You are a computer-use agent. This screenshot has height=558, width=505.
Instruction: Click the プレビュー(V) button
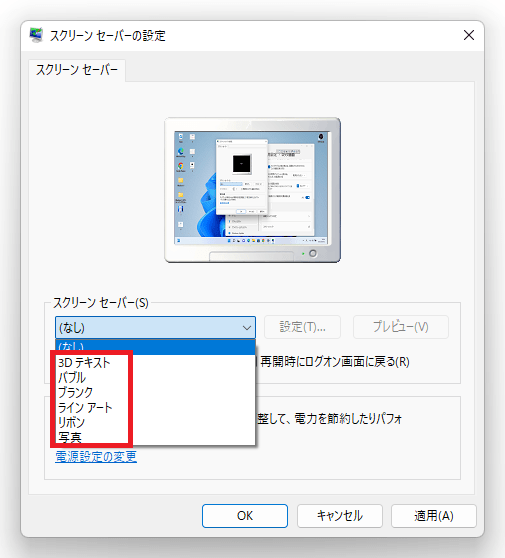[x=401, y=327]
